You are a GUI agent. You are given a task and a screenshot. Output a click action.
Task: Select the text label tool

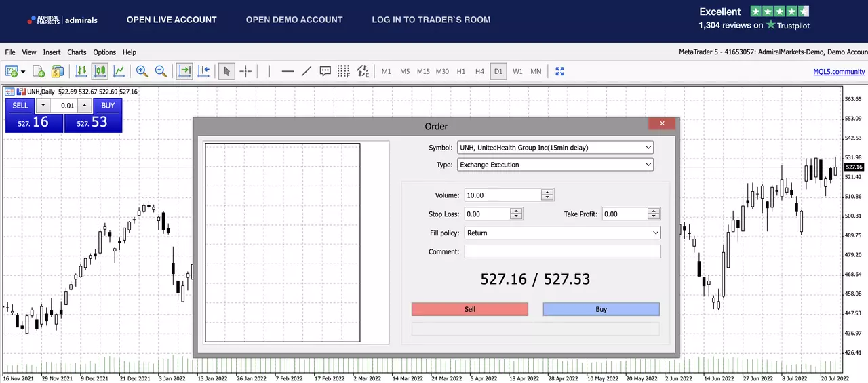point(325,70)
